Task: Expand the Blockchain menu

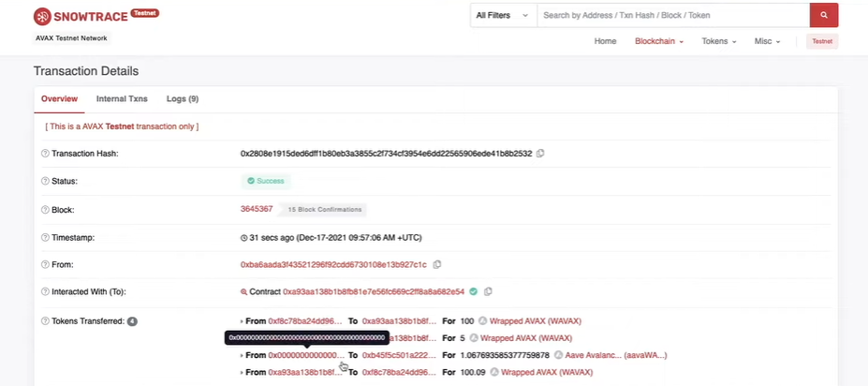Action: click(659, 41)
